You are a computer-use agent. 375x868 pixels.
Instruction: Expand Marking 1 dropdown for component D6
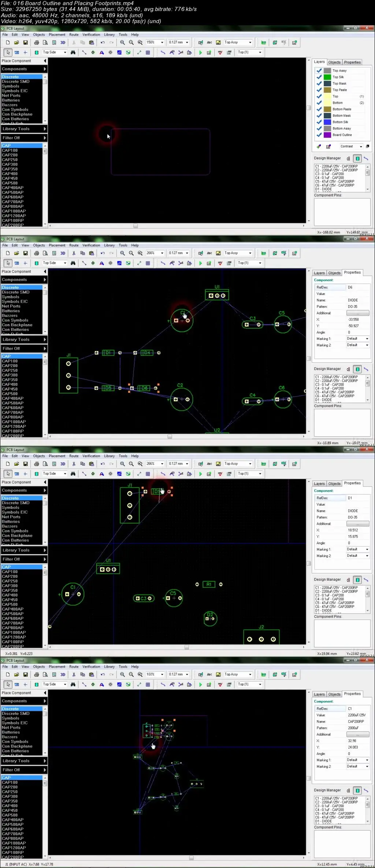pos(367,339)
